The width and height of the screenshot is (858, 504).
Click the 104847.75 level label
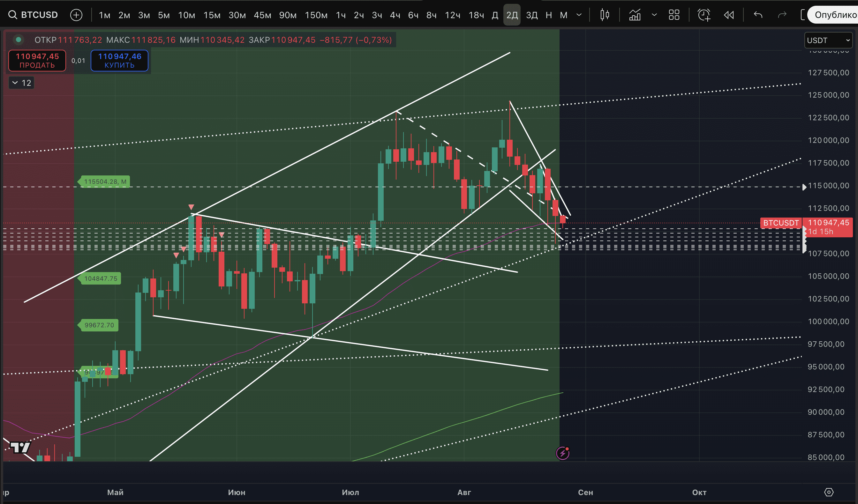coord(99,278)
